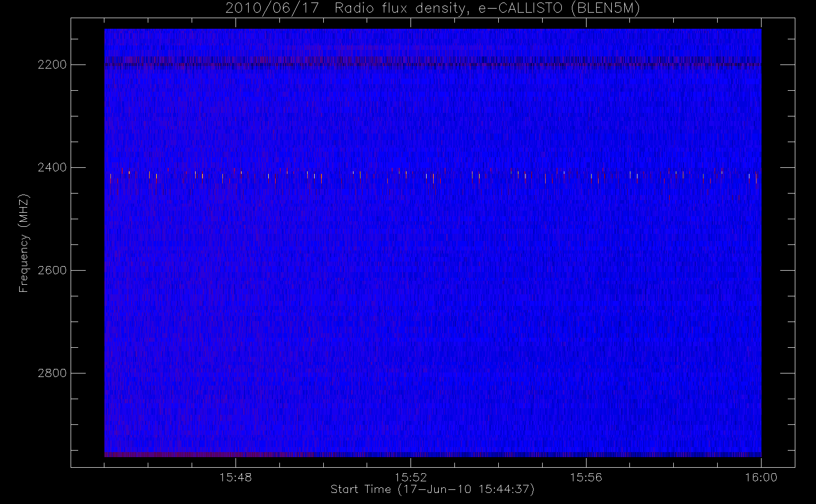The image size is (816, 504).
Task: Click the frequency tick label '2400'
Action: click(52, 167)
